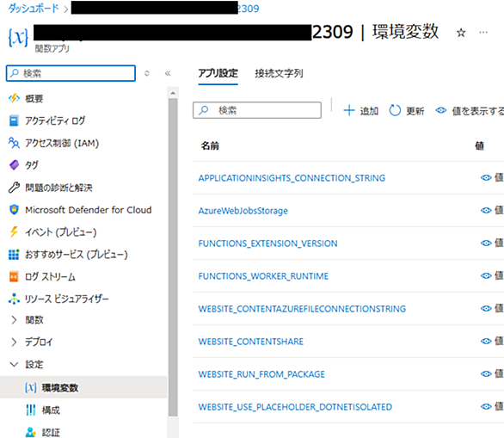Screen dimensions: 504x438
Task: Click the app settings 検索 filter field
Action: click(x=257, y=110)
